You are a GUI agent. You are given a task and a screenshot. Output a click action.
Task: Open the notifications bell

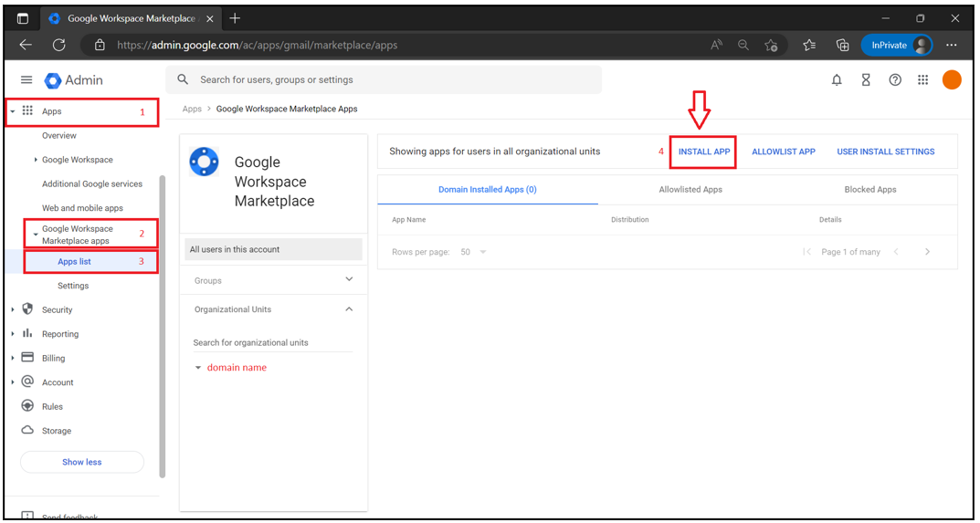pyautogui.click(x=837, y=80)
